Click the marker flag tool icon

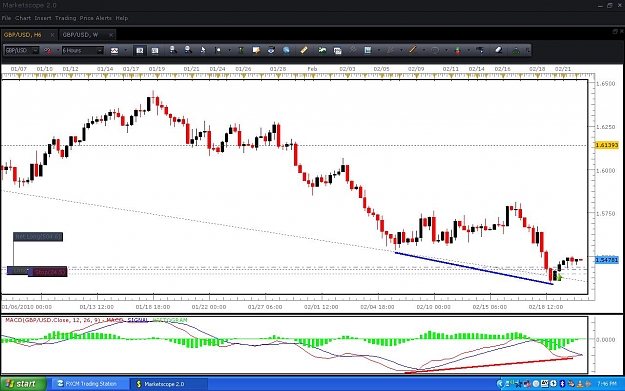pos(218,50)
